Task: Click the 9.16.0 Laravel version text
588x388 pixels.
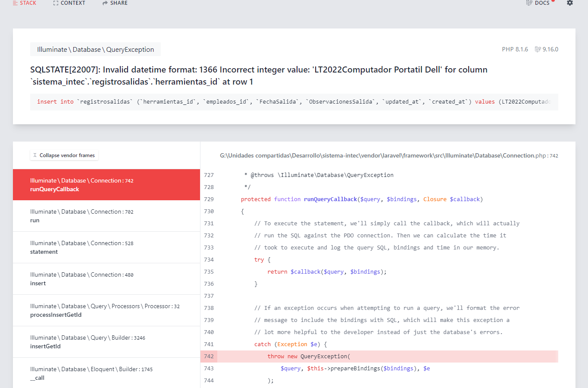Action: click(550, 49)
